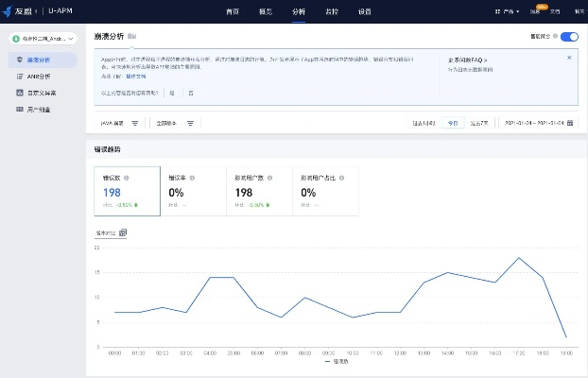The height and width of the screenshot is (378, 588).
Task: Select the 错误率 metric card
Action: point(192,192)
